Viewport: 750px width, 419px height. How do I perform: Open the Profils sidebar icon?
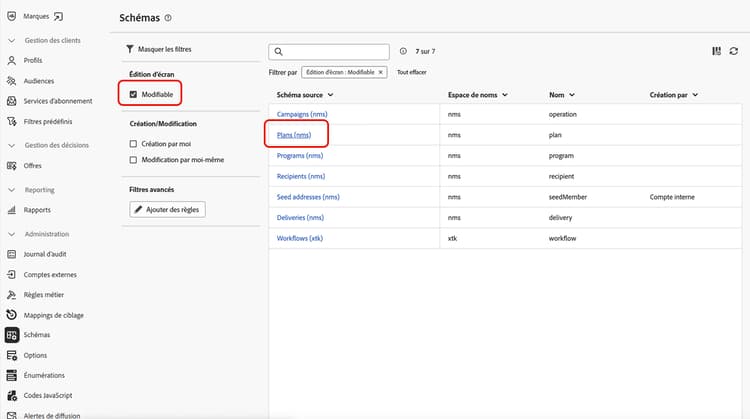tap(12, 60)
